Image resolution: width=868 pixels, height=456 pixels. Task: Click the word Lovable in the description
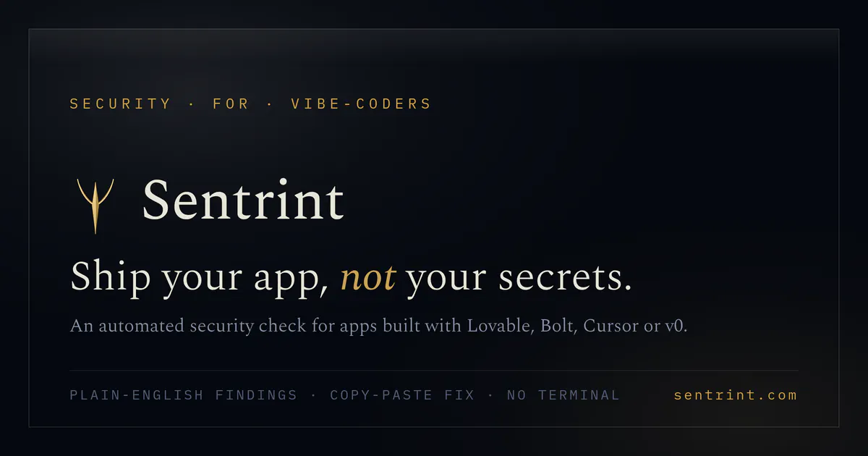click(501, 326)
